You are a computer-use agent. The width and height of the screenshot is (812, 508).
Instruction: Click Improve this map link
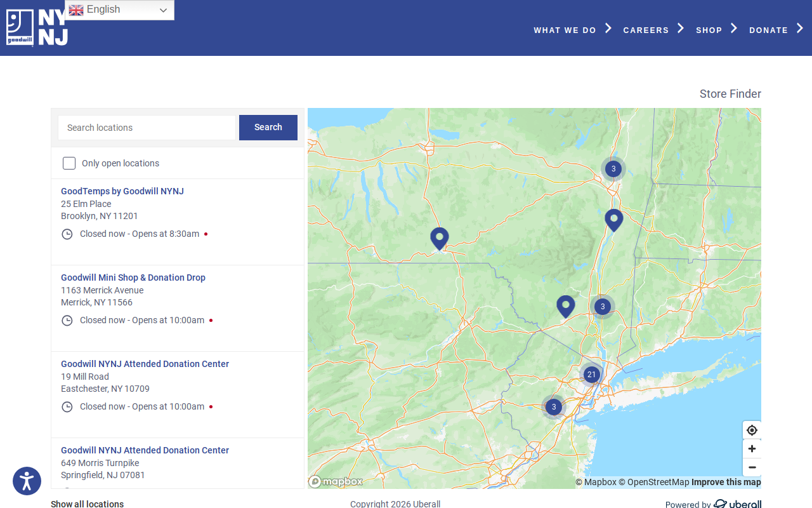726,482
